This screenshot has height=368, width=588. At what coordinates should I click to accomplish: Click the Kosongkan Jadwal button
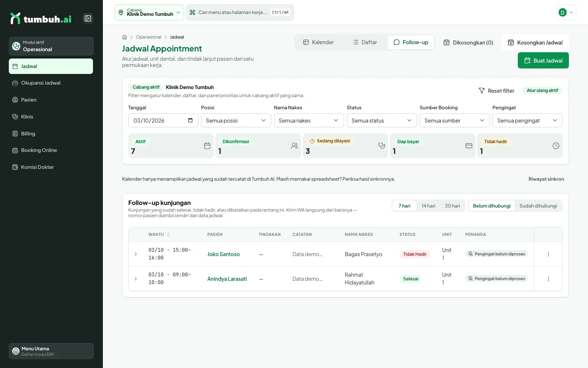click(535, 42)
